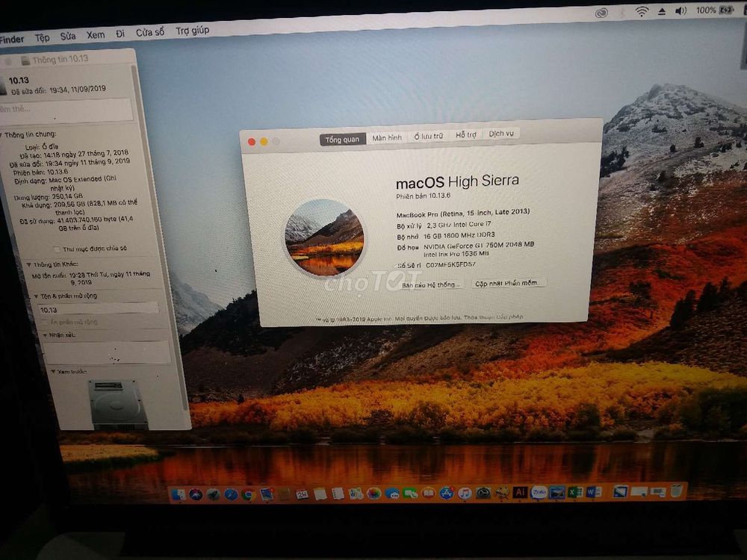Open the App Store from the dock
This screenshot has height=560, width=747.
tap(447, 493)
